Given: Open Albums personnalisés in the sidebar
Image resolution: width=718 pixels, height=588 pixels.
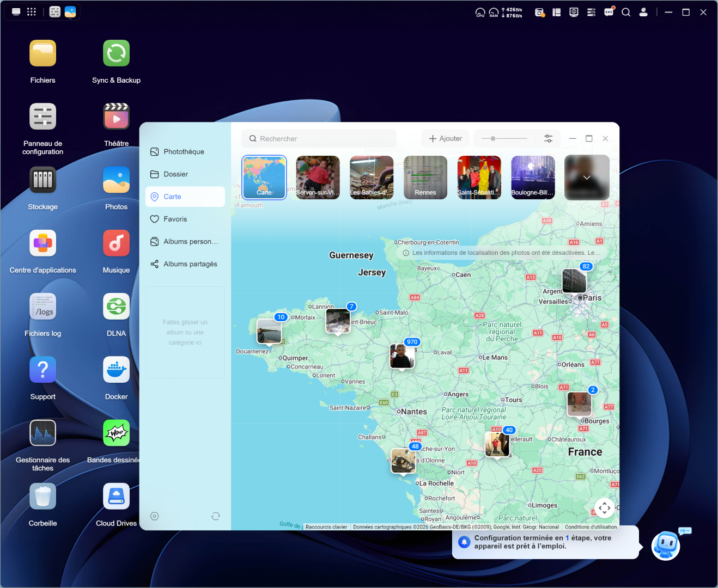Looking at the screenshot, I should 185,241.
